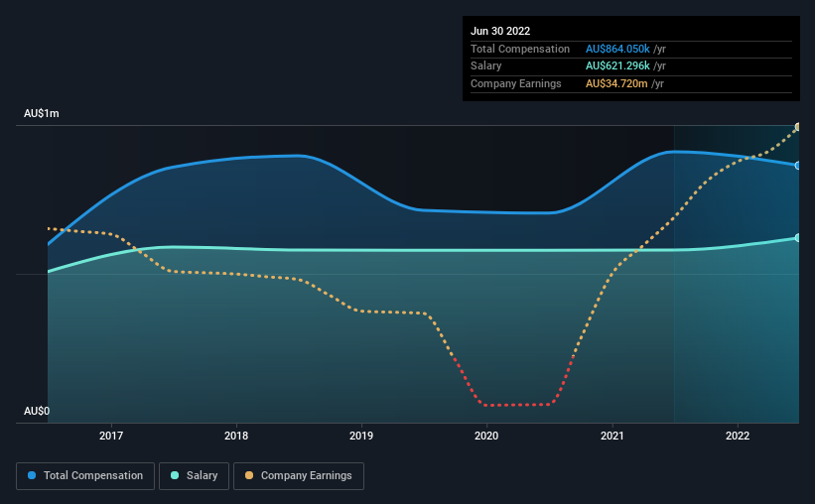Screen dimensions: 815x504
Task: Click the blue Total Compensation legend dot
Action: pos(32,475)
